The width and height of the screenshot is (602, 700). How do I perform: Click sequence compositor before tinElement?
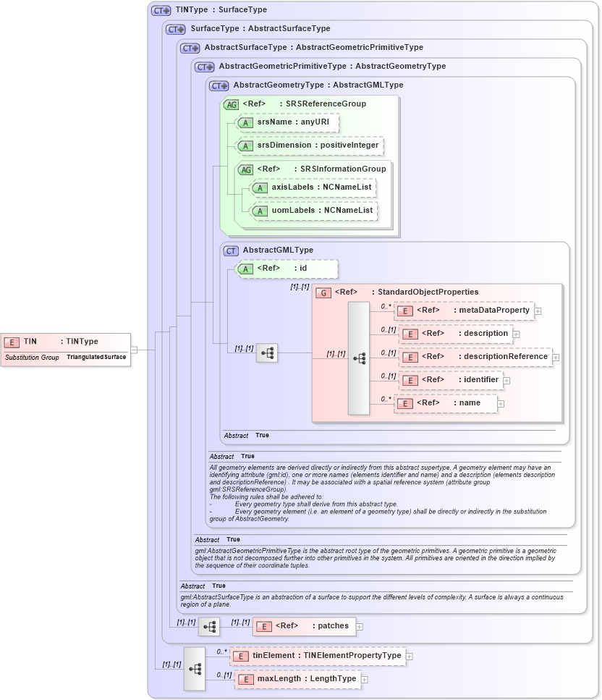click(x=195, y=669)
